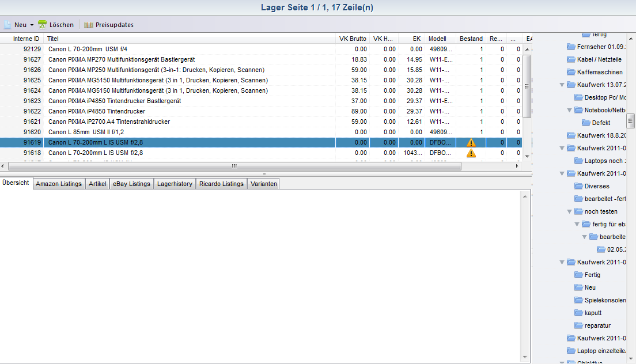Screen dimensions: 636x364
Task: Switch to the Übersicht tab
Action: pos(16,183)
